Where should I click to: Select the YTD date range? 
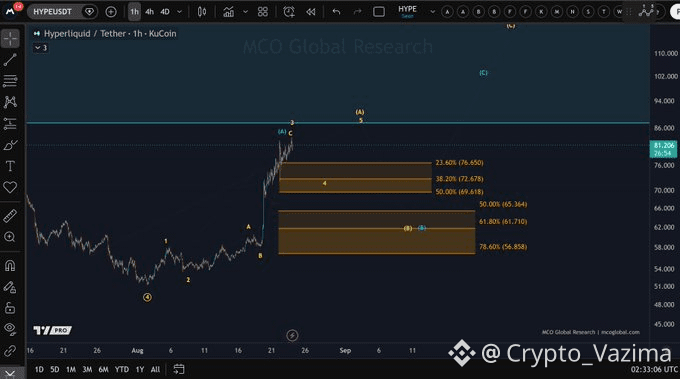[x=122, y=369]
